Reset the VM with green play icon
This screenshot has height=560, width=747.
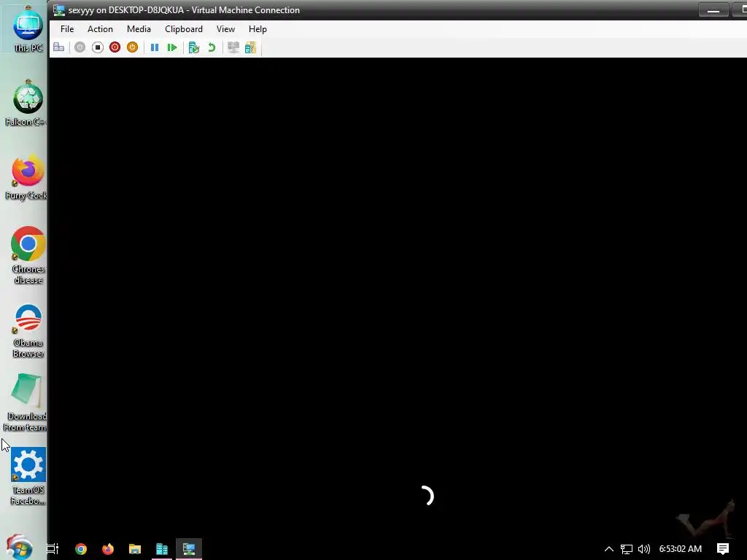172,47
